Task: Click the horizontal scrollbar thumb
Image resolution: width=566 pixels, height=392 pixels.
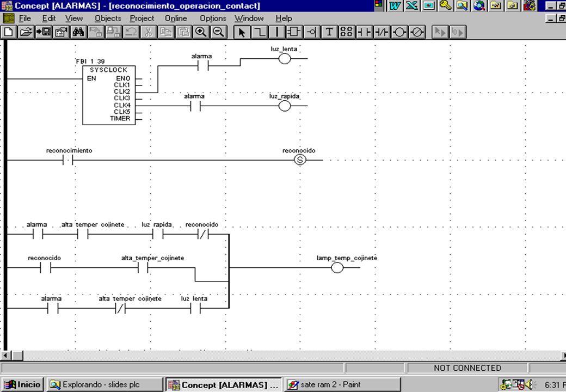Action: point(17,356)
